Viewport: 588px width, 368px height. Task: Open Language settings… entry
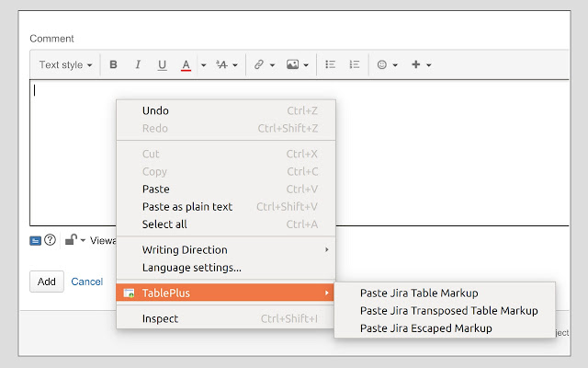point(226,268)
